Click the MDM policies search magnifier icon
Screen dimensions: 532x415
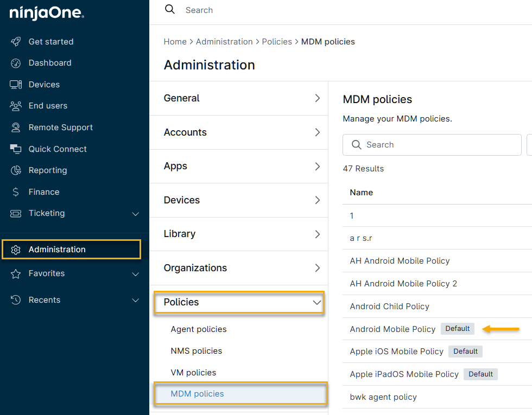[356, 145]
